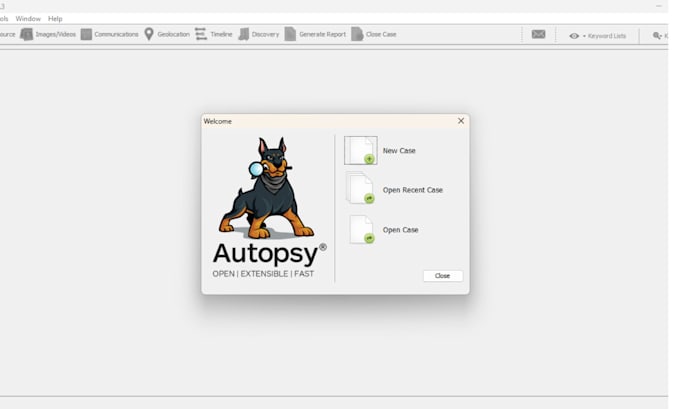This screenshot has height=409, width=680.
Task: Open the Discovery tool
Action: click(x=259, y=34)
